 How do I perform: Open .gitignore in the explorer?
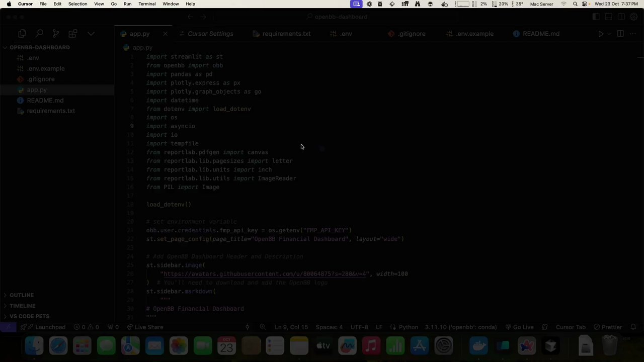point(41,79)
